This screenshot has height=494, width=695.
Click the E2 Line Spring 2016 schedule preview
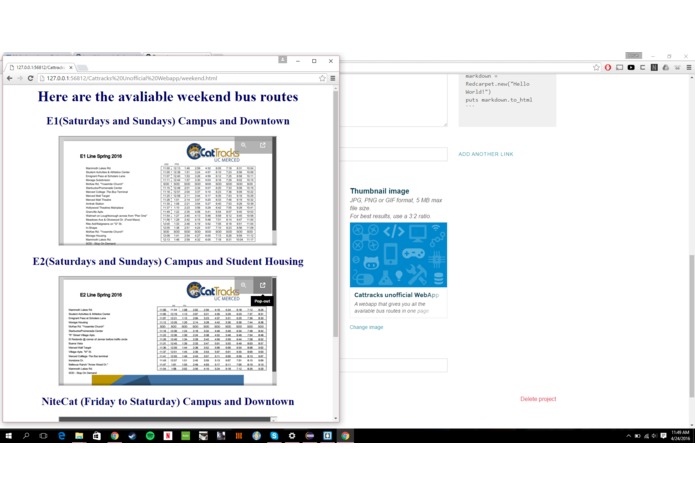click(168, 331)
